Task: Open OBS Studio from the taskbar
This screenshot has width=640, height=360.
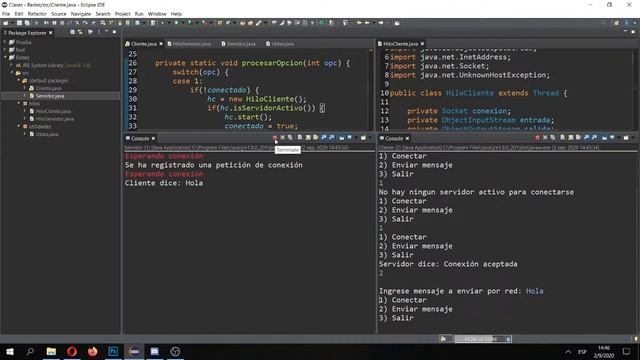Action: pyautogui.click(x=175, y=351)
